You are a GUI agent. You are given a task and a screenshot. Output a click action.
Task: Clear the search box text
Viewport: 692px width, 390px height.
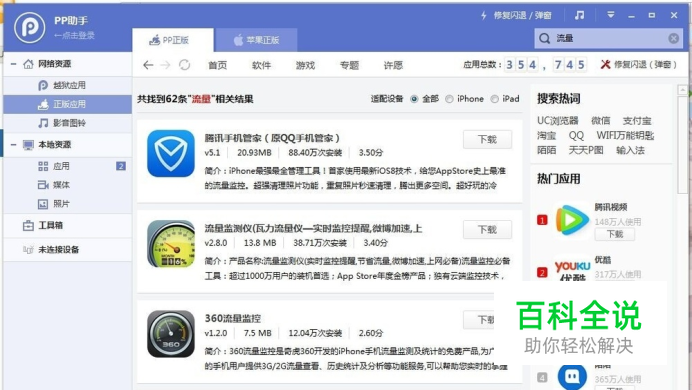point(673,38)
